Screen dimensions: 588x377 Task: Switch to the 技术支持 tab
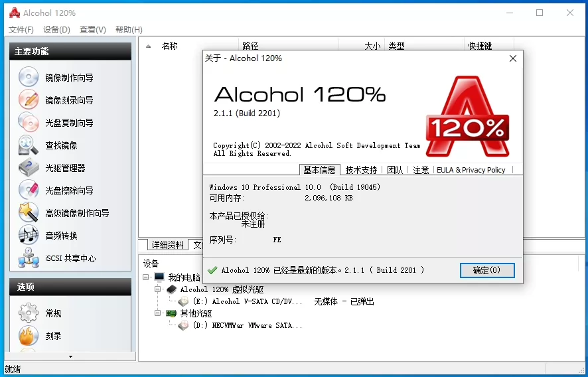pos(361,170)
